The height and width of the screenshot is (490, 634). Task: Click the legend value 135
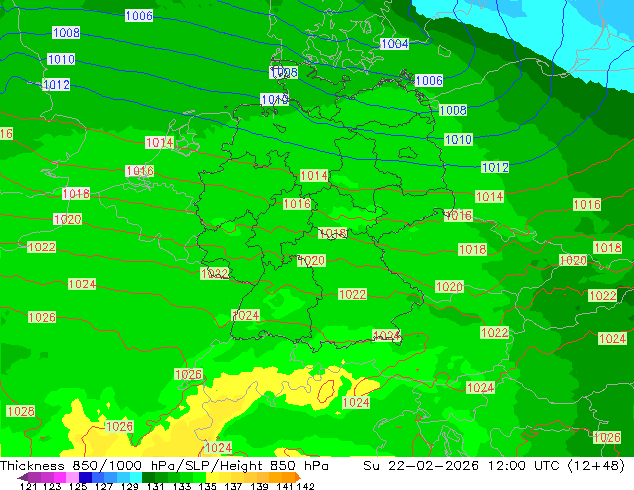[207, 486]
